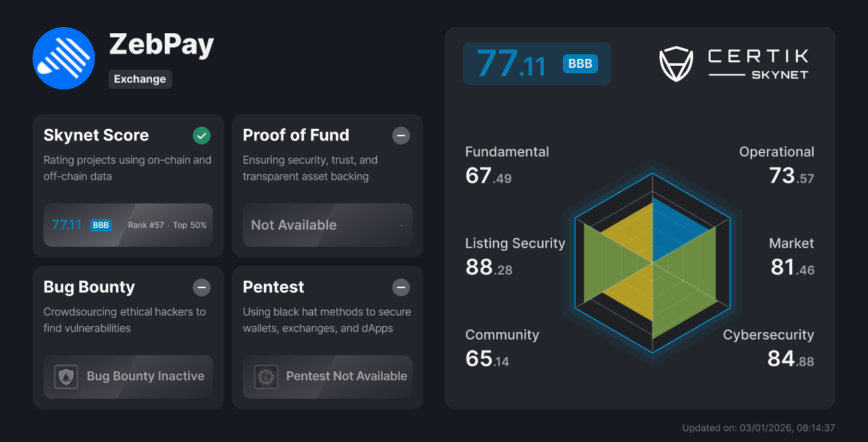The height and width of the screenshot is (442, 868).
Task: Click the gear icon beside Pentest Not Available
Action: point(266,376)
